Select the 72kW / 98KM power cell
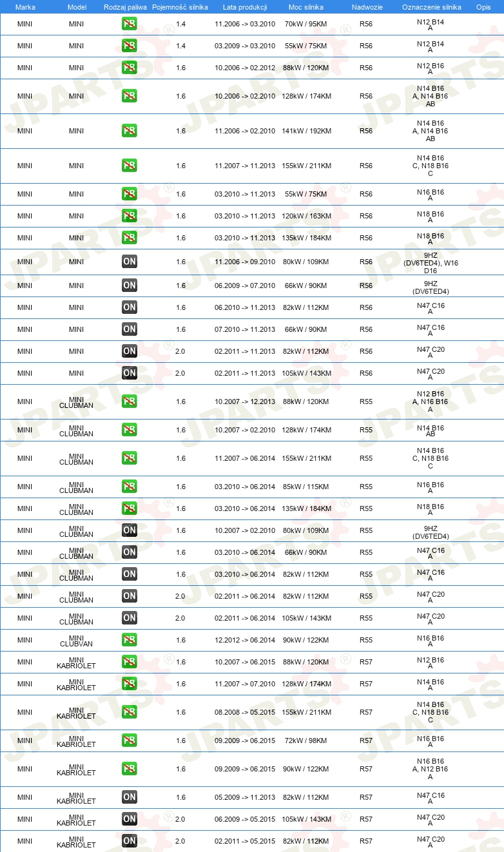Screen dimensions: 504x852 tap(306, 741)
